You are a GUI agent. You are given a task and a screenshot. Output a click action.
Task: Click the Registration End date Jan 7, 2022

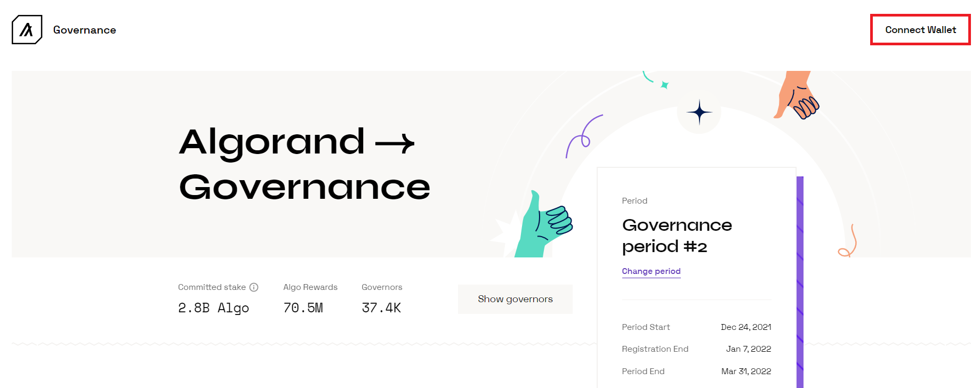749,349
